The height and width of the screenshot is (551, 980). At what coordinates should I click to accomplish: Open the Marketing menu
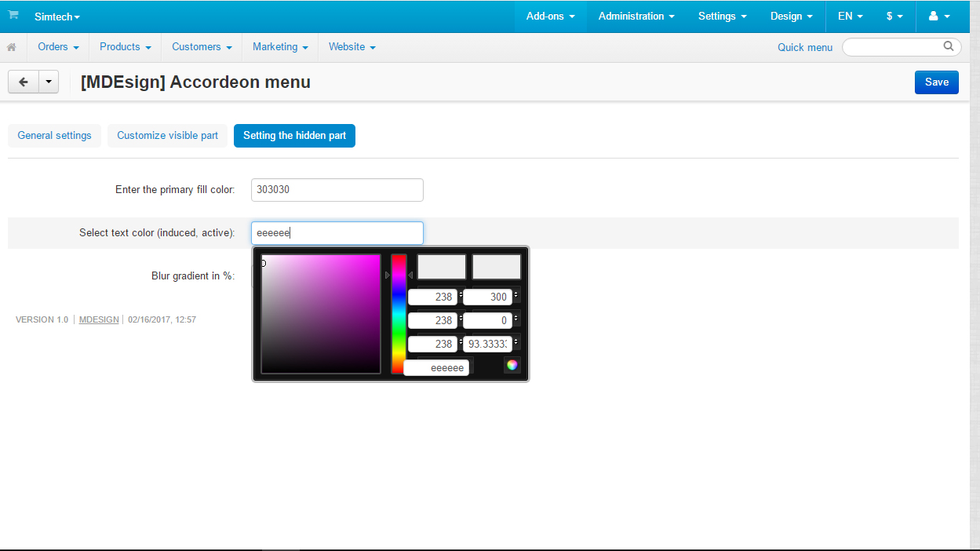(280, 47)
